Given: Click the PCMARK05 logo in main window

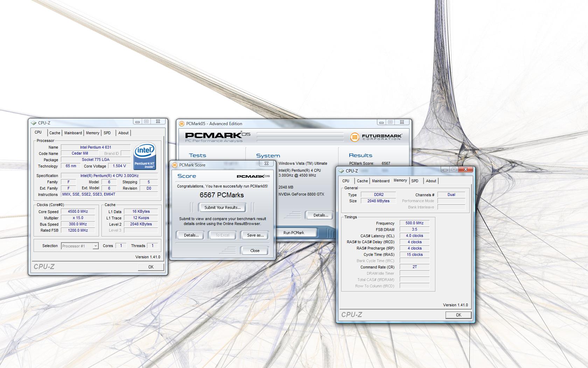Looking at the screenshot, I should pos(218,137).
